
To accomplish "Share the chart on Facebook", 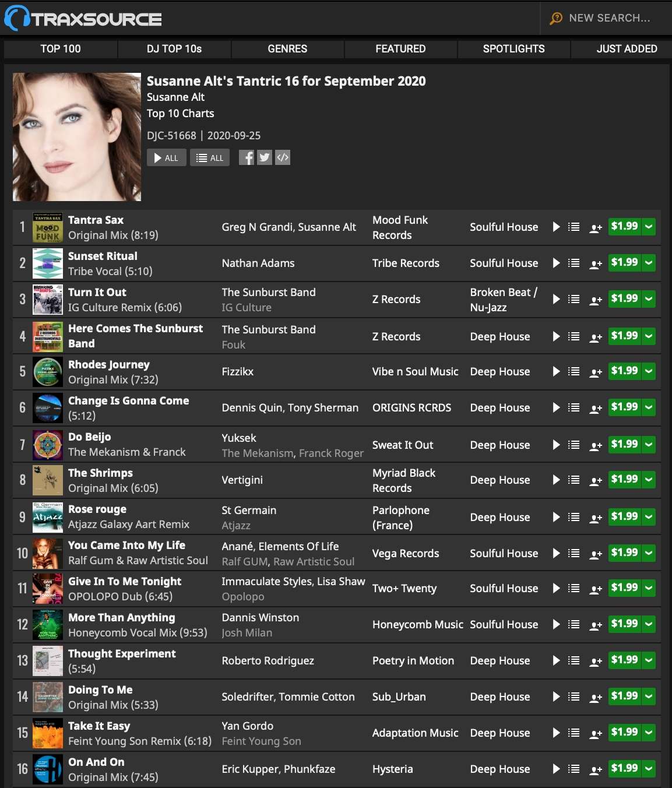I will click(x=247, y=157).
